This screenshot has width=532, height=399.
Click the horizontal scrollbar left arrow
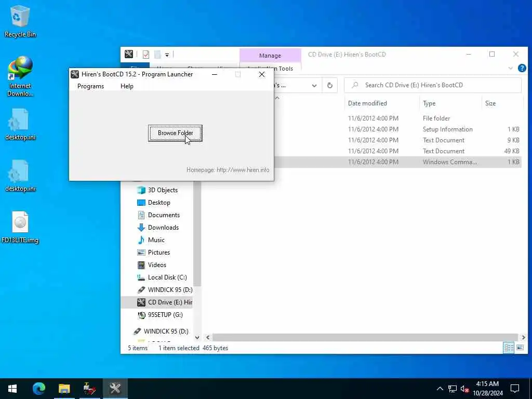click(x=208, y=337)
